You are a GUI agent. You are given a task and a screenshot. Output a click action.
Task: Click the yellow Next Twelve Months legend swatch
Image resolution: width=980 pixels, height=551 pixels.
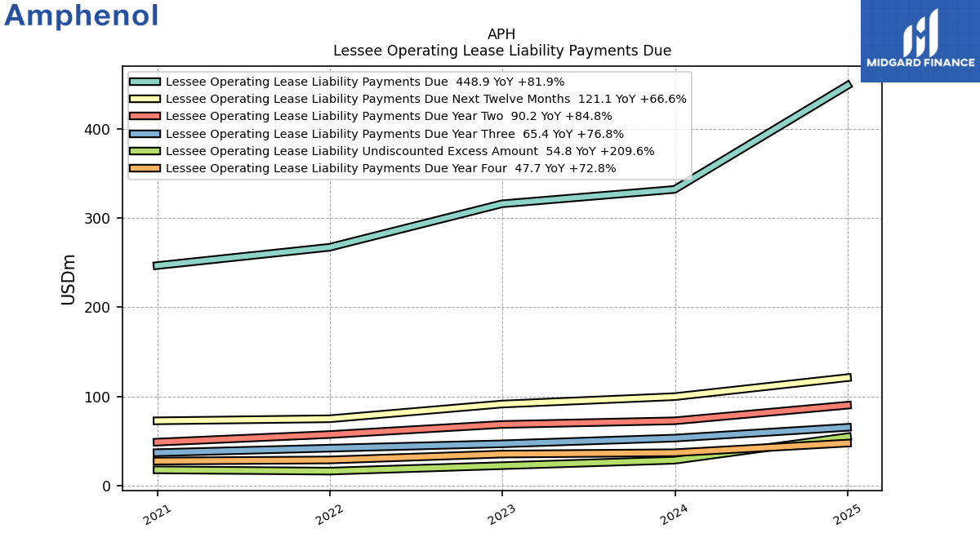(145, 99)
